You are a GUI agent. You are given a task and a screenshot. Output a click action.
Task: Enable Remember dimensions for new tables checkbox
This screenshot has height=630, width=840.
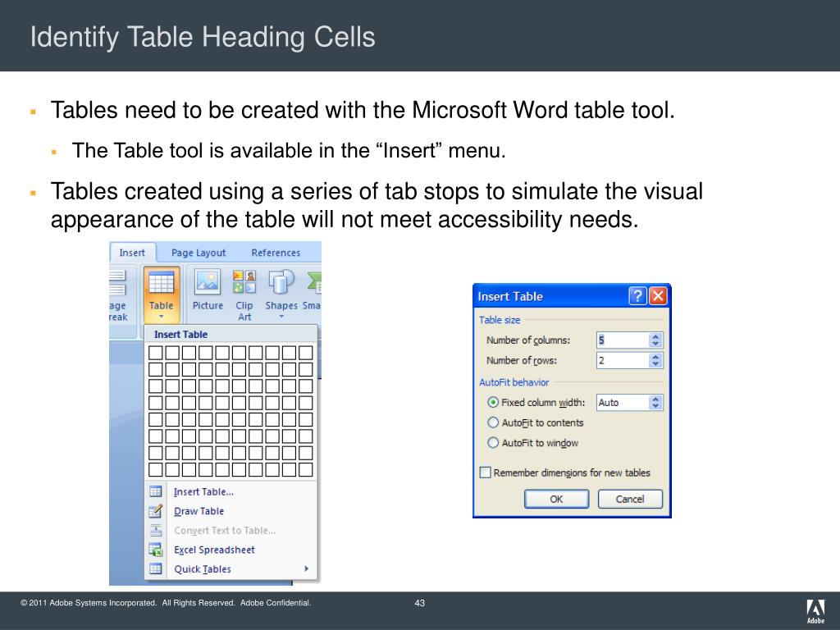click(486, 472)
